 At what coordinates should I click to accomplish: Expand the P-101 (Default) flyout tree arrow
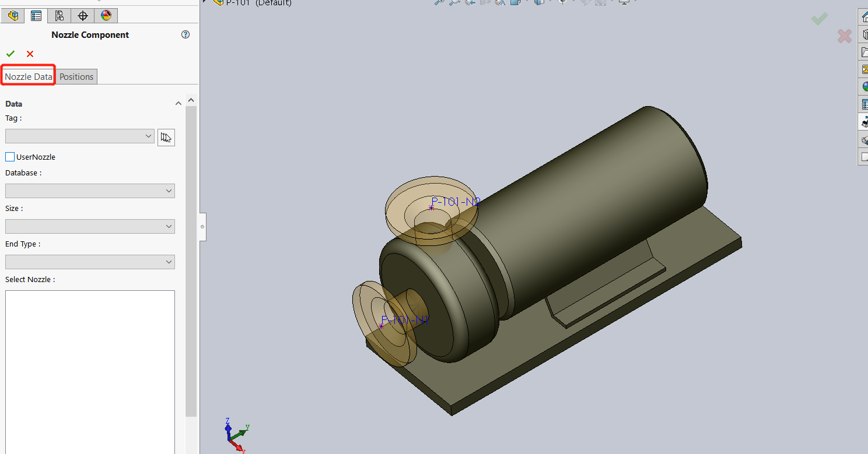pos(205,2)
